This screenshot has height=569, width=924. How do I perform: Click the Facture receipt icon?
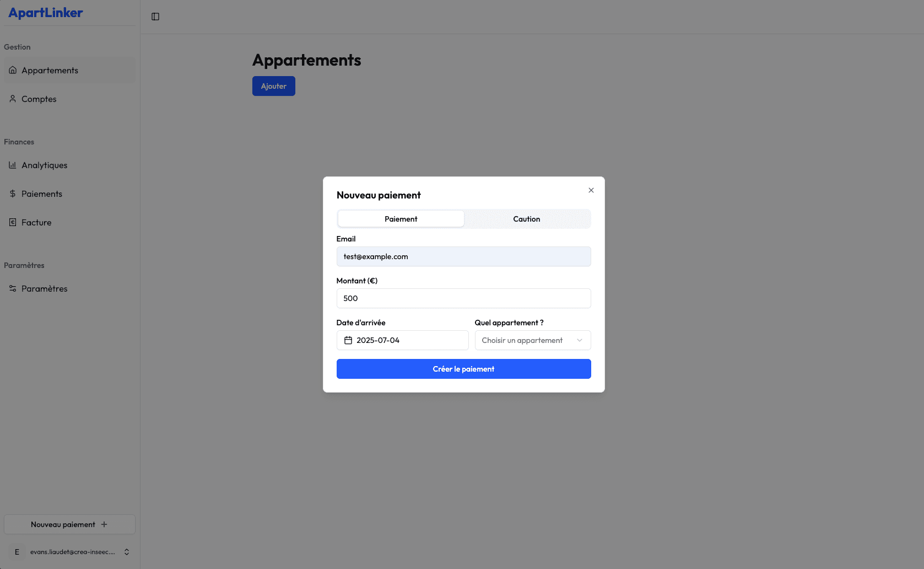click(13, 222)
